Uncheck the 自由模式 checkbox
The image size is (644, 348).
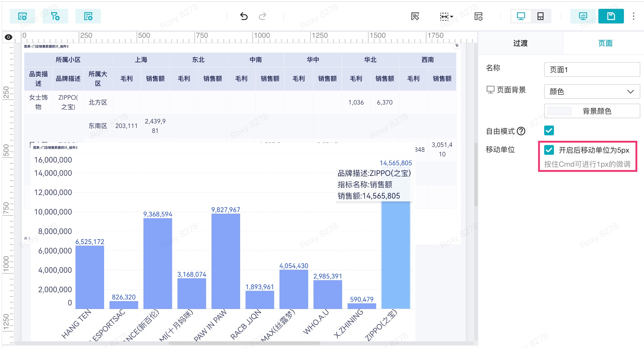click(x=549, y=131)
